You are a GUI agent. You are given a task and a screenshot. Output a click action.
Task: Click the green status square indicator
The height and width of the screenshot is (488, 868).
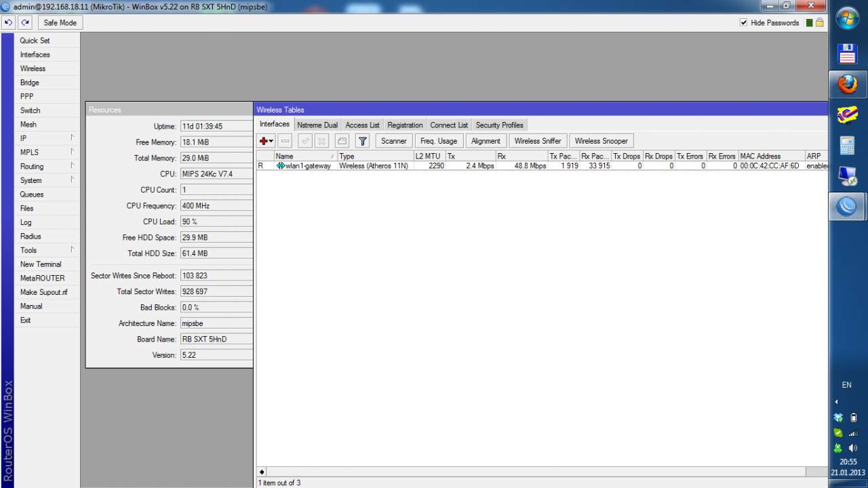pos(809,22)
